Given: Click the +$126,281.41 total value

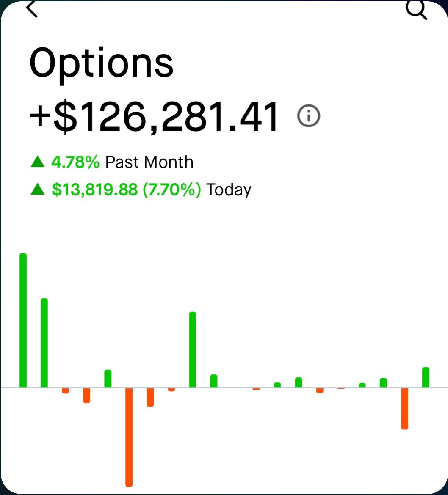Looking at the screenshot, I should tap(154, 116).
